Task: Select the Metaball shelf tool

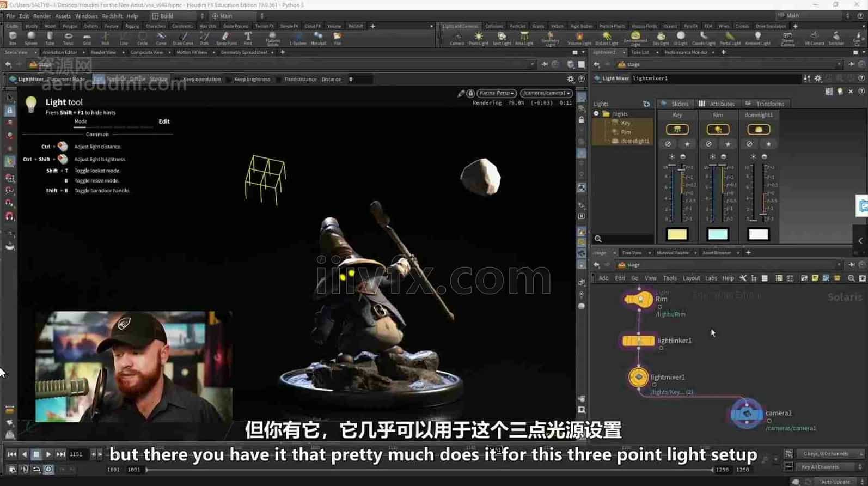Action: [x=318, y=38]
